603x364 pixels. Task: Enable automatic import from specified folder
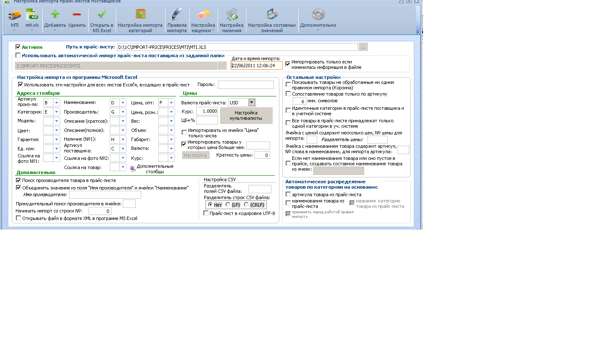[18, 55]
